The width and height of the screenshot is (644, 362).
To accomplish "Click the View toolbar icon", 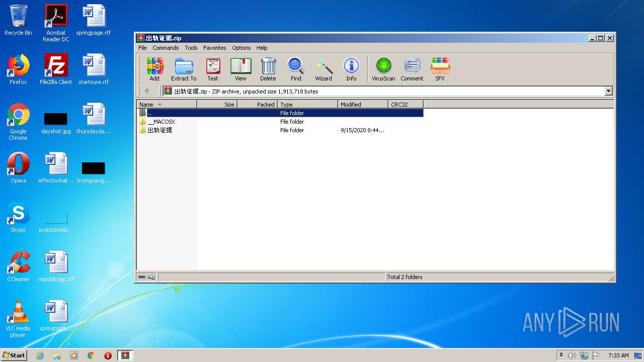I will click(241, 69).
